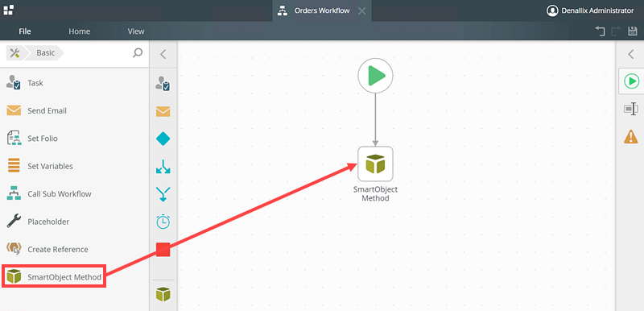Click the red End step icon
The width and height of the screenshot is (644, 311).
click(x=163, y=250)
